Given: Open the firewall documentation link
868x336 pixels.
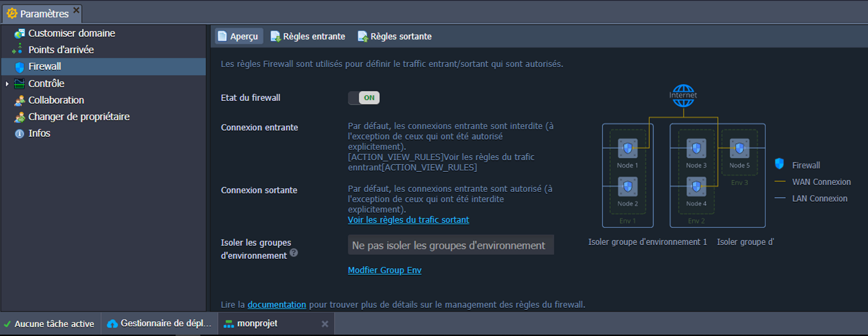Looking at the screenshot, I should click(276, 305).
